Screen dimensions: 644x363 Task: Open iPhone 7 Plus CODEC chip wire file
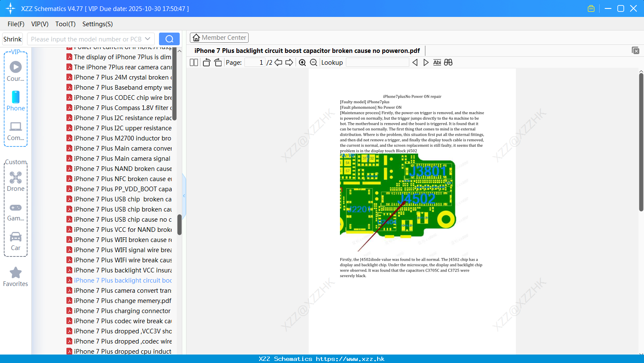[x=119, y=98]
